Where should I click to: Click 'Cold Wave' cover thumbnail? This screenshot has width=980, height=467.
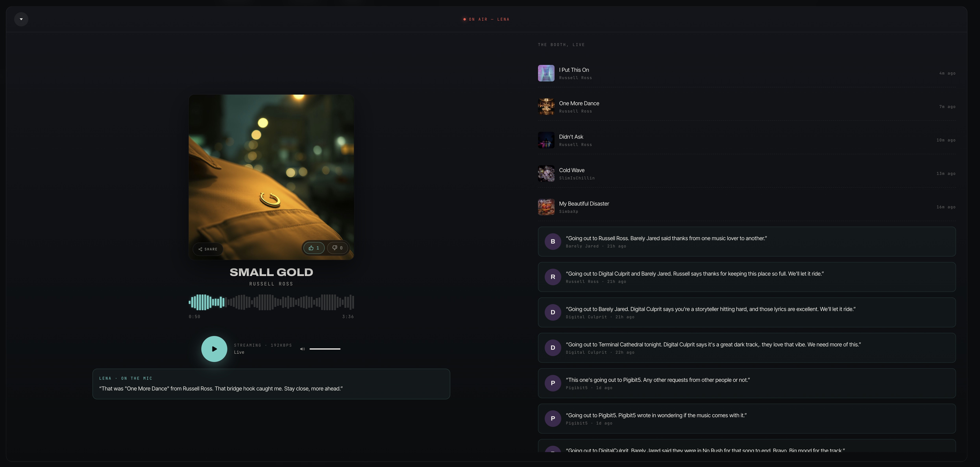(x=546, y=174)
